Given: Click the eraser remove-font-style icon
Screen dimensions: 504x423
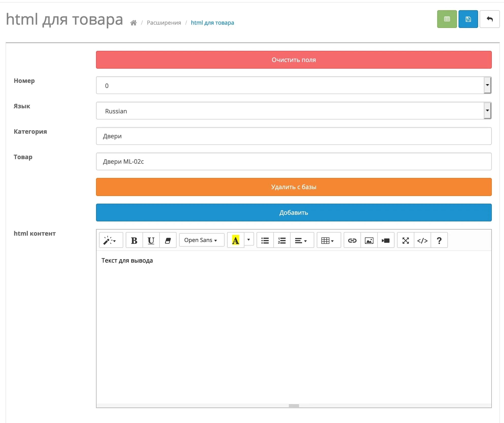Looking at the screenshot, I should point(168,240).
